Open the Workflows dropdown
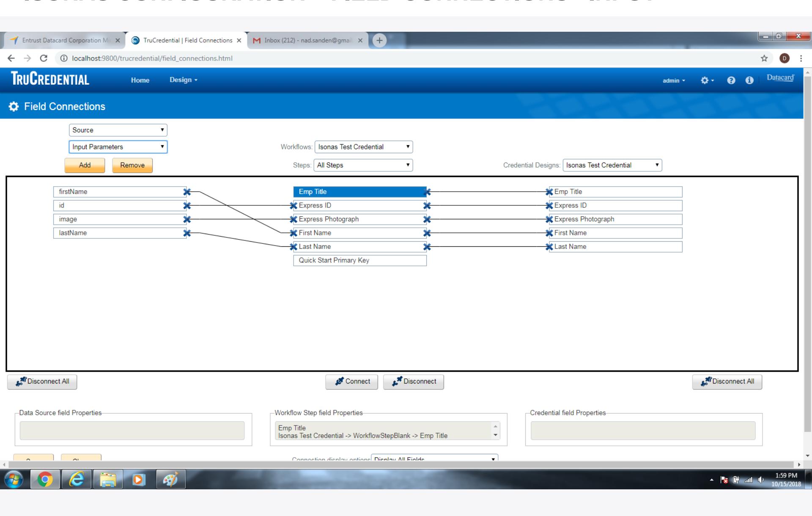This screenshot has height=516, width=812. 364,147
